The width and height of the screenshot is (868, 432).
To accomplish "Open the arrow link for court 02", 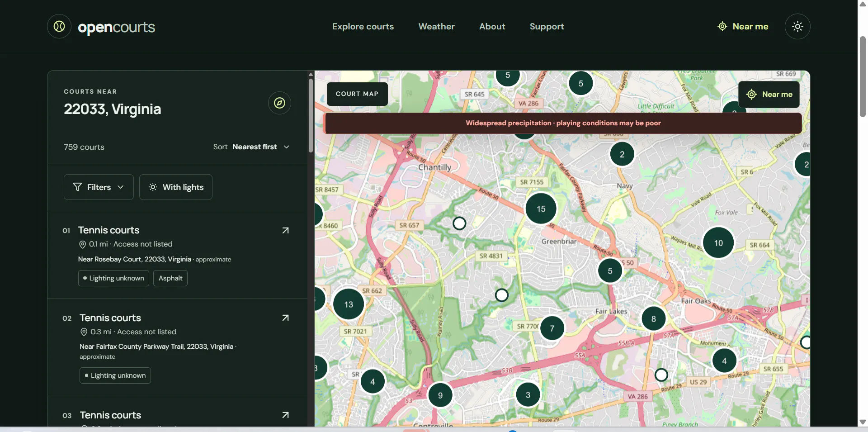I will (285, 318).
